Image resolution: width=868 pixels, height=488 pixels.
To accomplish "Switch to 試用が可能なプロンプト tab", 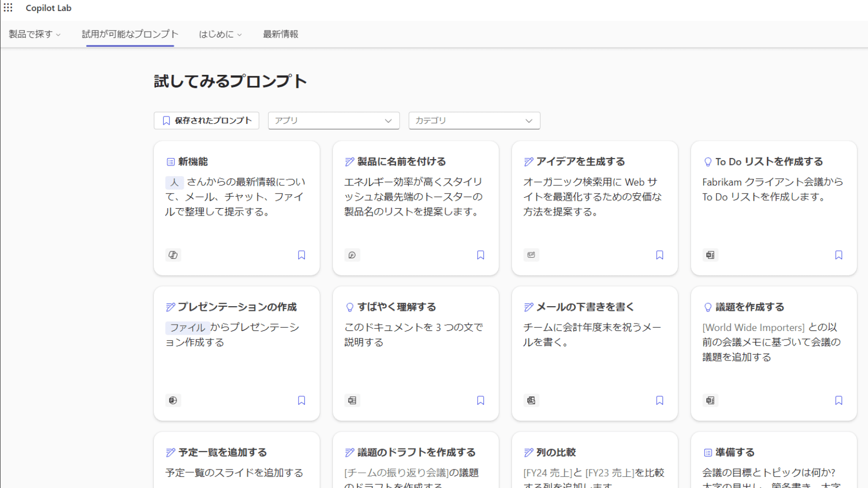I will point(130,34).
